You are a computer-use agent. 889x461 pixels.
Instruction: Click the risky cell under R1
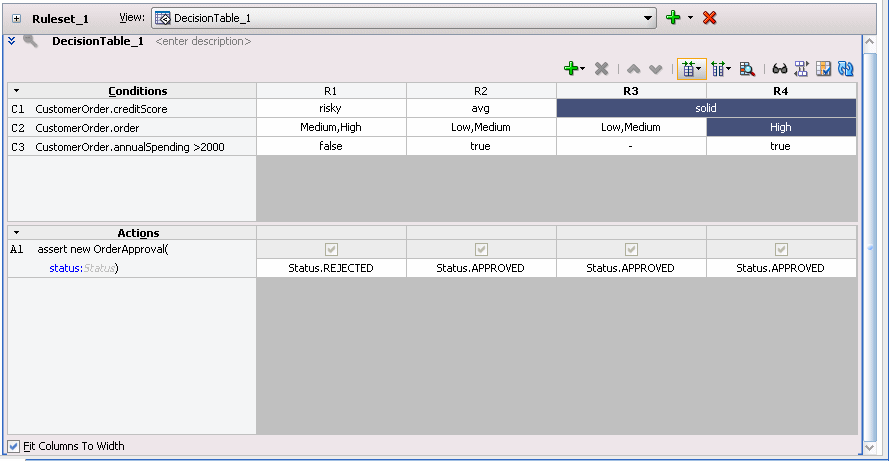331,108
